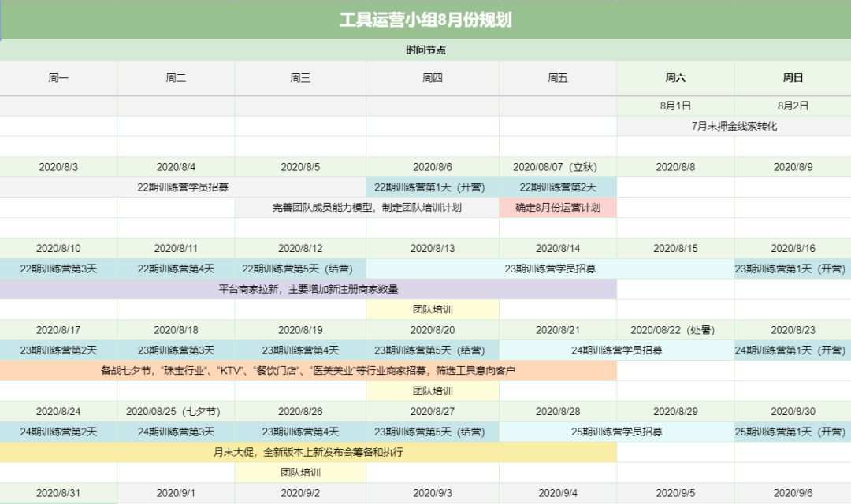Click the yellow 月末大促 task row

click(x=308, y=452)
